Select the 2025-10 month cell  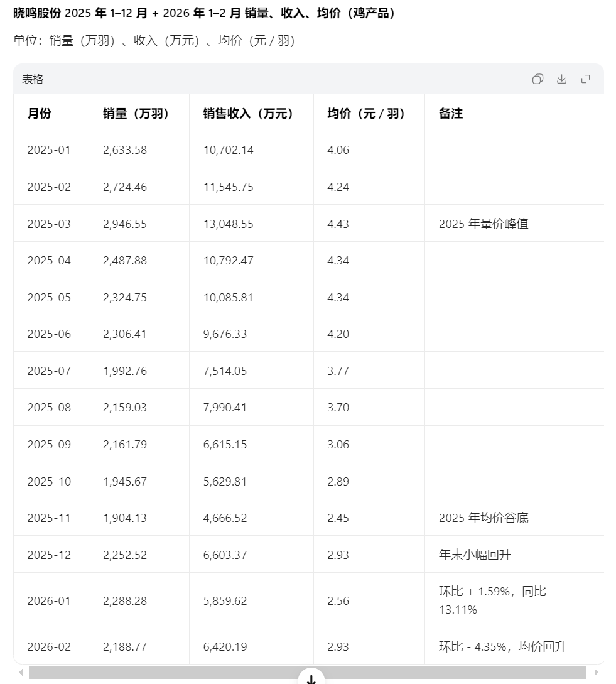(49, 482)
